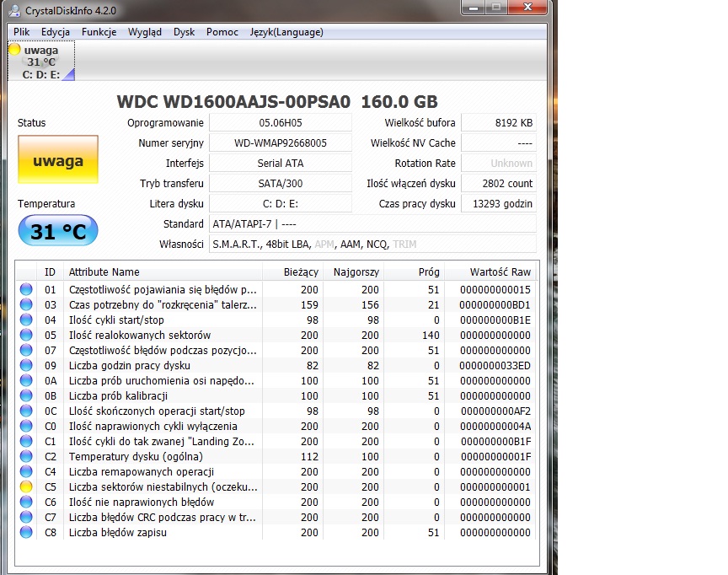
Task: Click the Wartość Raw column header
Action: pyautogui.click(x=490, y=271)
